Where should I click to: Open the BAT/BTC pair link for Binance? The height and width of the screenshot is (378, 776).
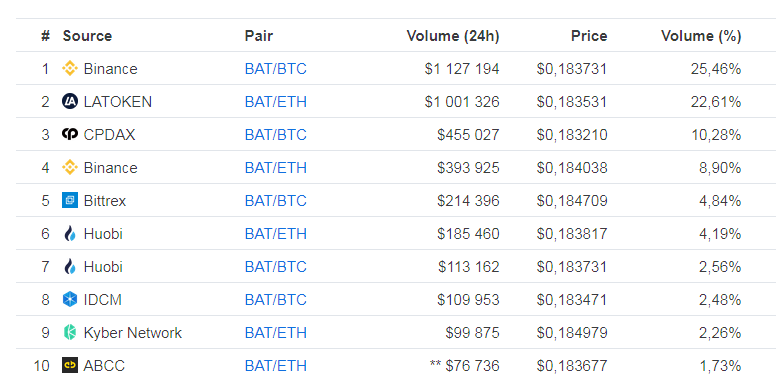pyautogui.click(x=276, y=68)
